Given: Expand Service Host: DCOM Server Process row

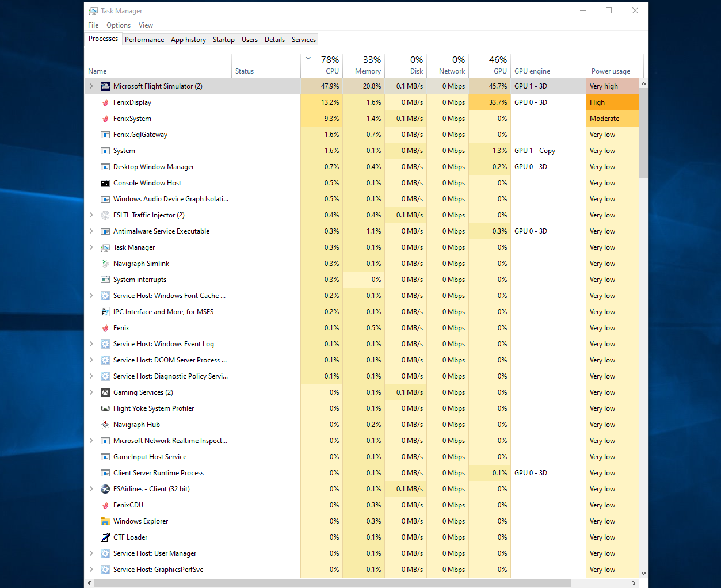Looking at the screenshot, I should coord(91,360).
